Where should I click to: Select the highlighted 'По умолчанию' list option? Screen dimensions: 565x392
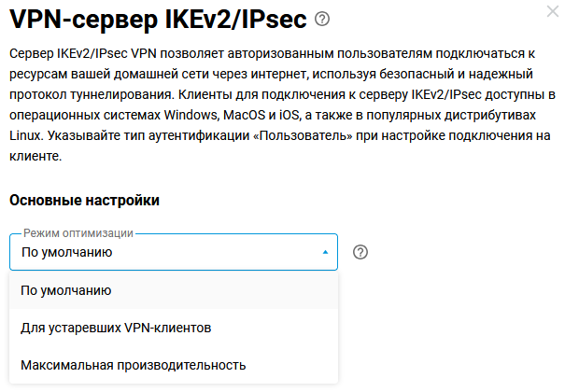point(66,290)
